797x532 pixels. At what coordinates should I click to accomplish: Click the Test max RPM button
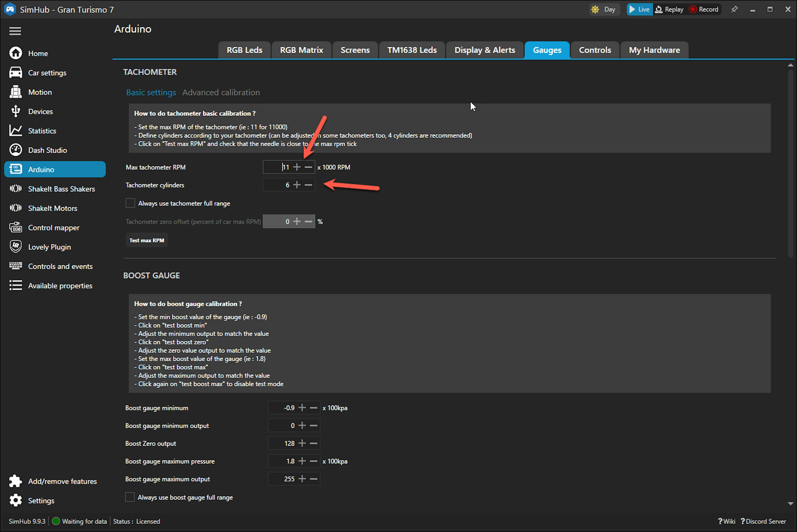(x=147, y=240)
